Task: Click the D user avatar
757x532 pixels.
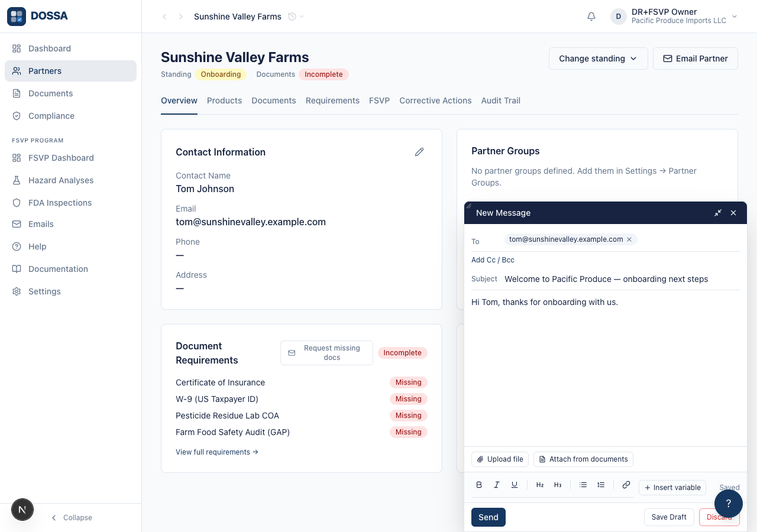Action: click(619, 17)
